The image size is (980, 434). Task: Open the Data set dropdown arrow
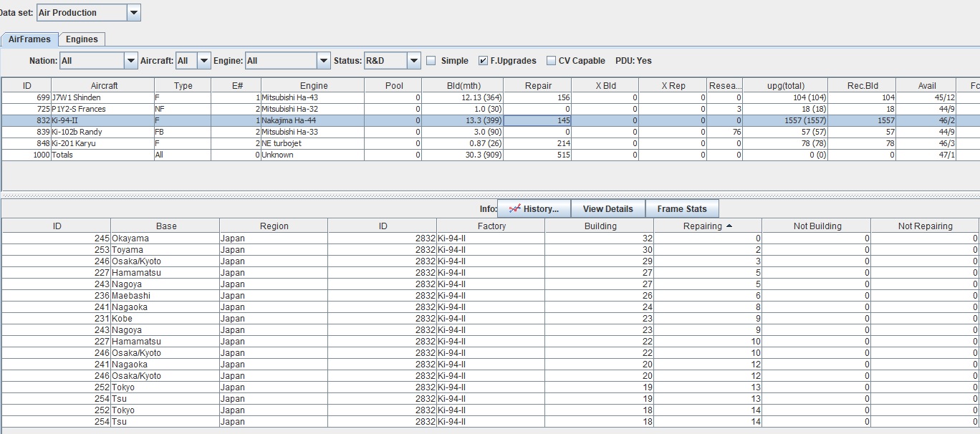point(134,12)
